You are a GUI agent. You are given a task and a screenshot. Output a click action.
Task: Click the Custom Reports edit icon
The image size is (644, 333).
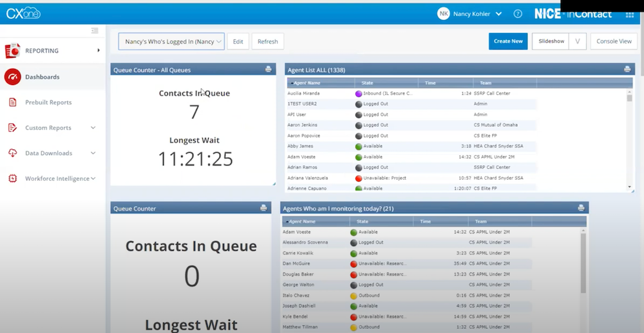coord(13,128)
